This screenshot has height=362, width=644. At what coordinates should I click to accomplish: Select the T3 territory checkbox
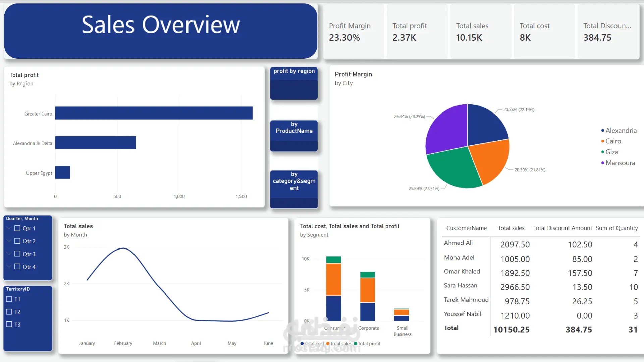click(x=9, y=324)
